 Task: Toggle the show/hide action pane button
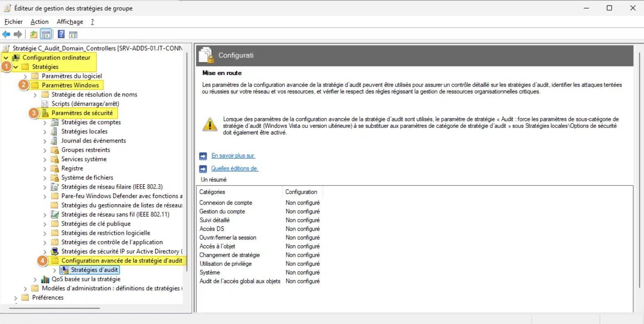click(x=73, y=34)
